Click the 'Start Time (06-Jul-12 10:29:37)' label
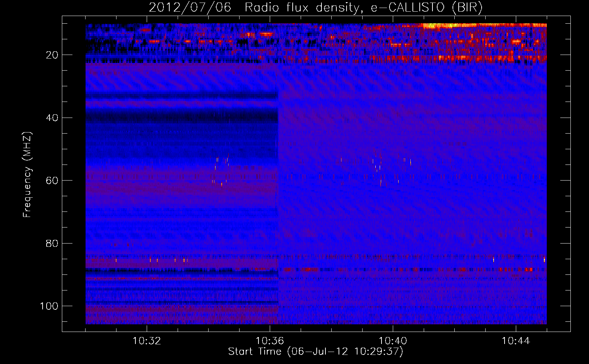 tap(316, 352)
